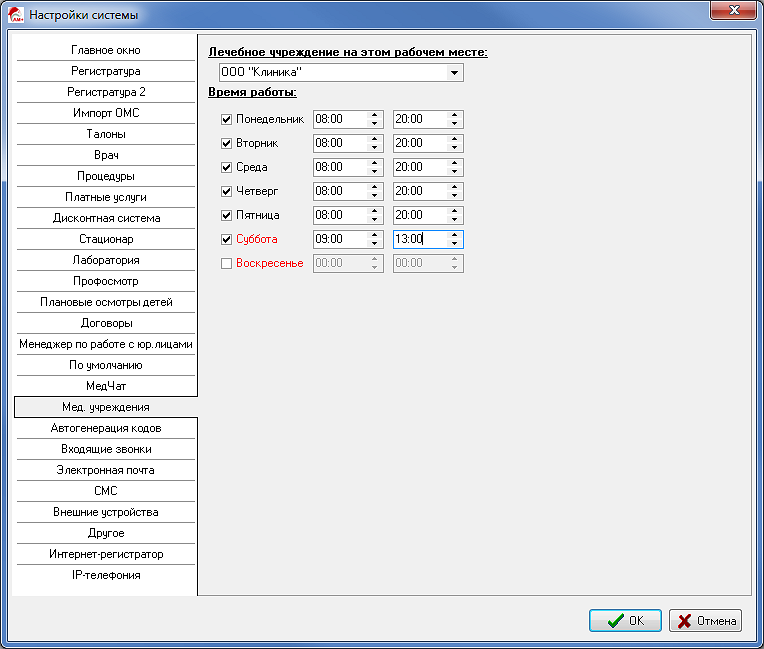Select the IP-телефония tab

click(x=106, y=575)
